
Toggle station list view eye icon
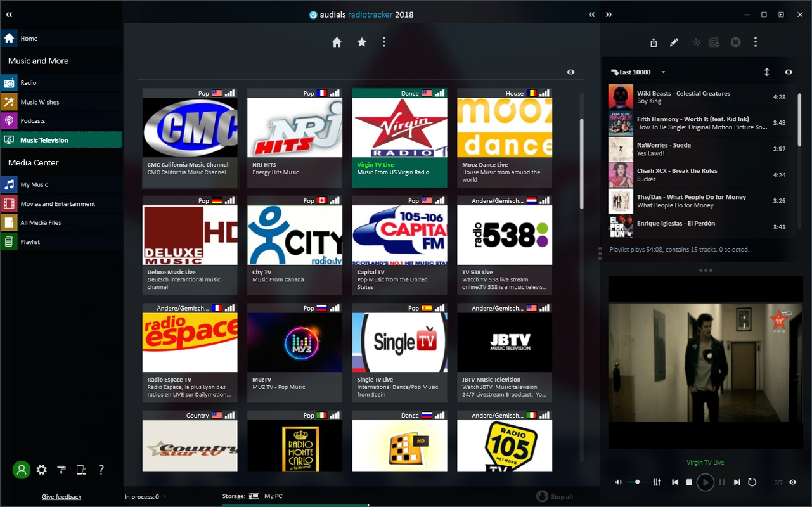(x=570, y=72)
